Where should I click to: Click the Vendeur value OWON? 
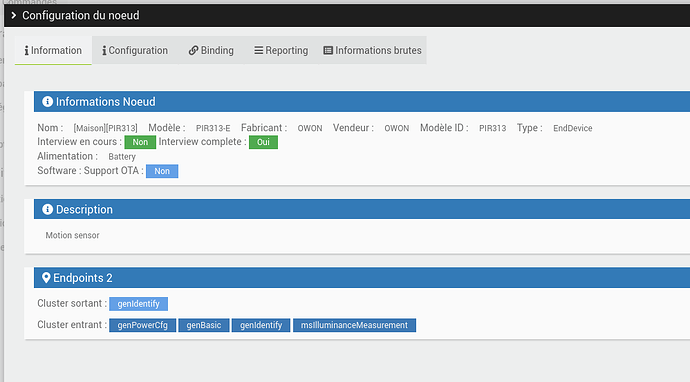(396, 128)
